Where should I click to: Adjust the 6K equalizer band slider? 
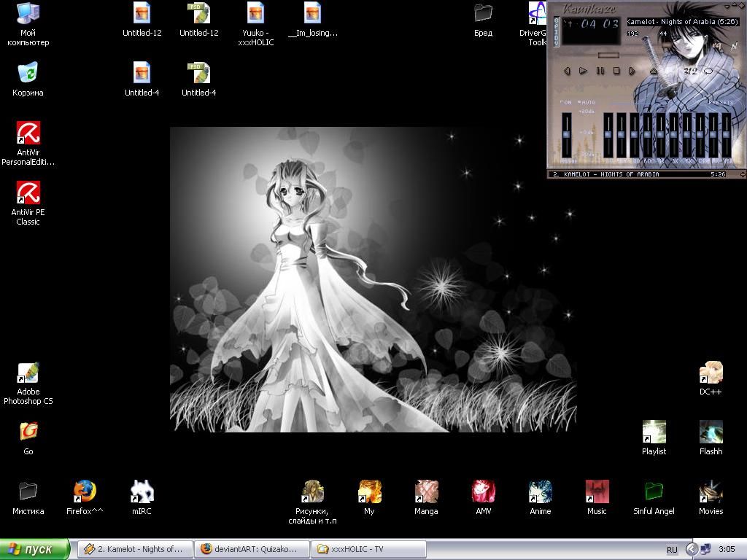(x=687, y=135)
